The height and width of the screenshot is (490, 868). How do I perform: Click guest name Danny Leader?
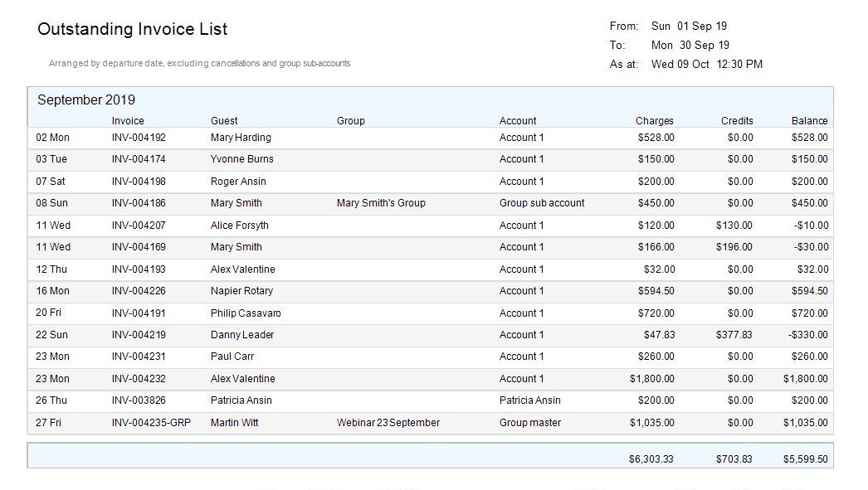pyautogui.click(x=242, y=335)
